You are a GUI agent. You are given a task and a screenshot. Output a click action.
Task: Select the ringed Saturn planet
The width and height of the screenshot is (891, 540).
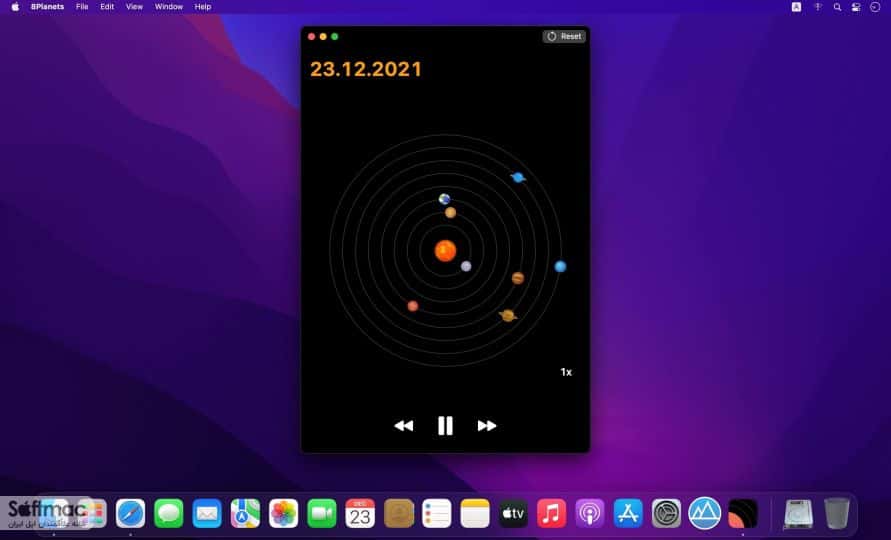(x=508, y=315)
